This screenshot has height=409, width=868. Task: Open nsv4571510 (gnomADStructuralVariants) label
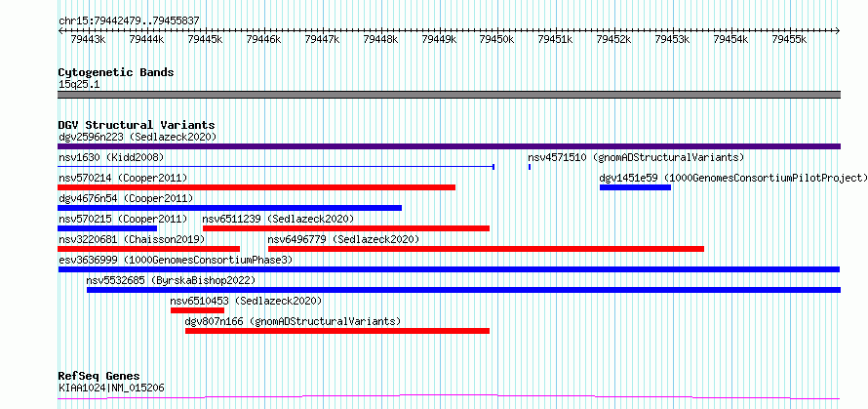click(x=636, y=157)
